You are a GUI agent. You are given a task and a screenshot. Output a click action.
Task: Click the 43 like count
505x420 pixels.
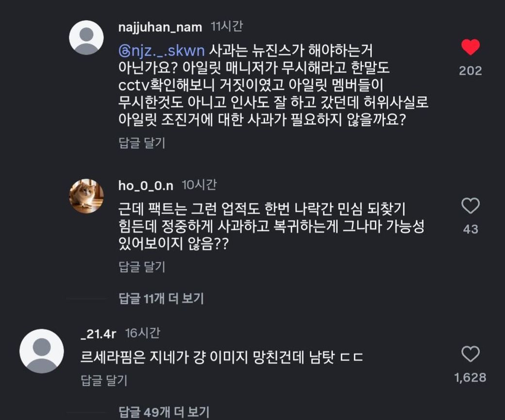click(x=470, y=229)
